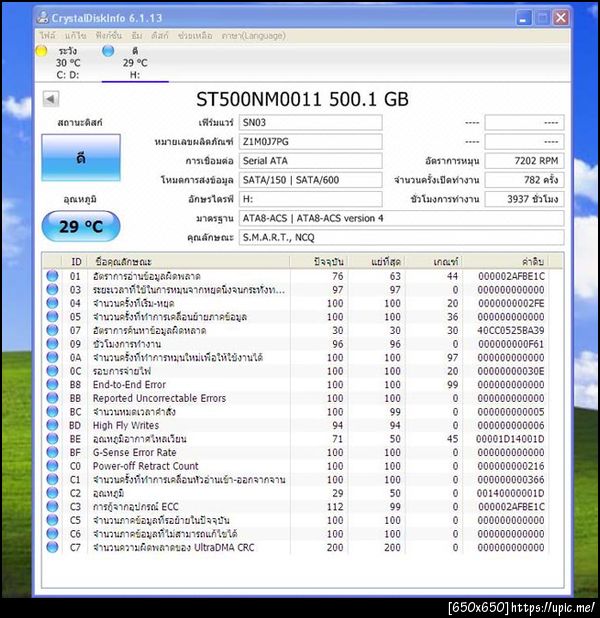Click status icon of attribute C2

tap(52, 493)
